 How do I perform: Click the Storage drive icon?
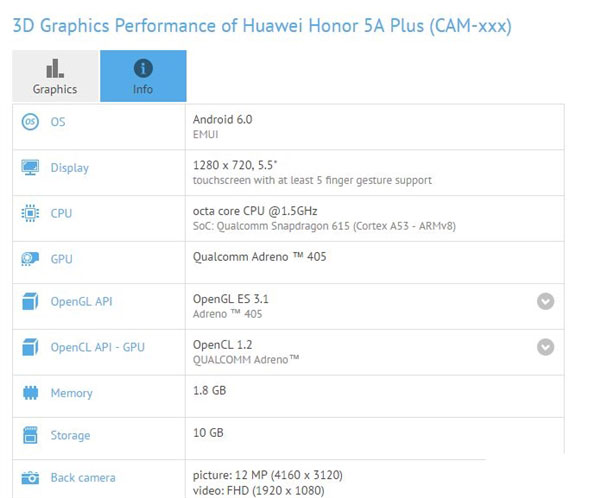tap(30, 435)
